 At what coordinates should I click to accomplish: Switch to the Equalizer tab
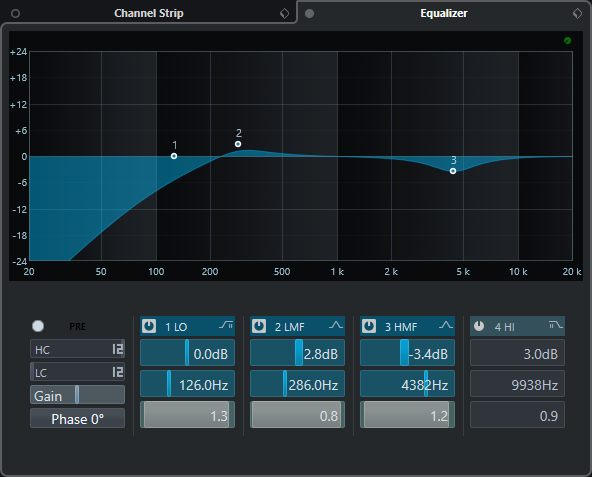(444, 13)
